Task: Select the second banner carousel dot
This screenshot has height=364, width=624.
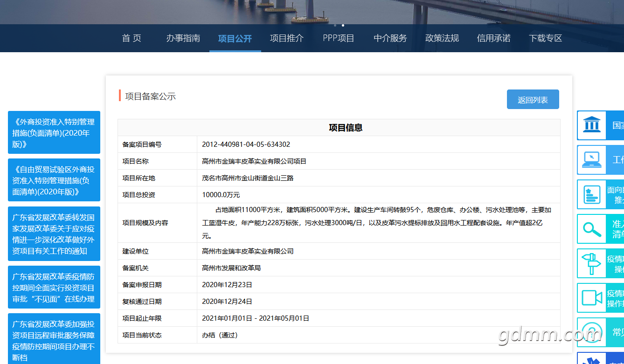Action: [343, 25]
